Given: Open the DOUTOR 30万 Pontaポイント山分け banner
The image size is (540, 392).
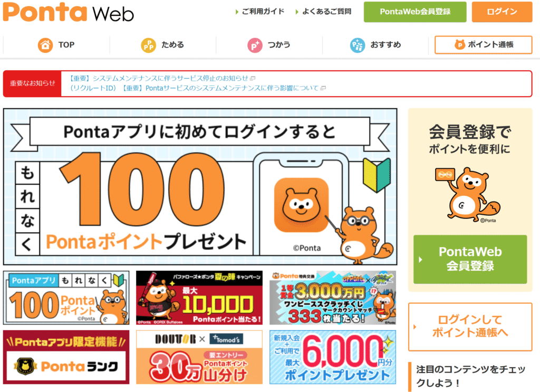Looking at the screenshot, I should tap(199, 357).
